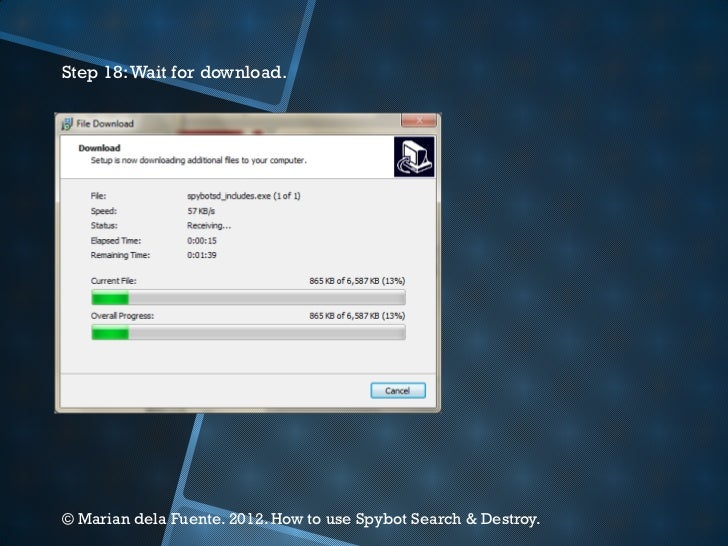
Task: Click the computer setup icon in header
Action: coord(414,156)
